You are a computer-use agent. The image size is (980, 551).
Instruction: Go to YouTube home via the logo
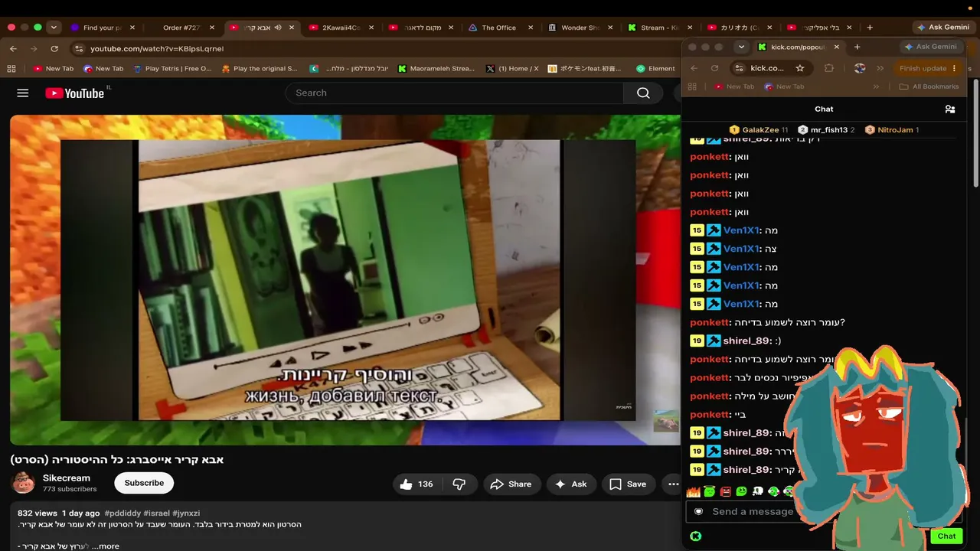75,93
